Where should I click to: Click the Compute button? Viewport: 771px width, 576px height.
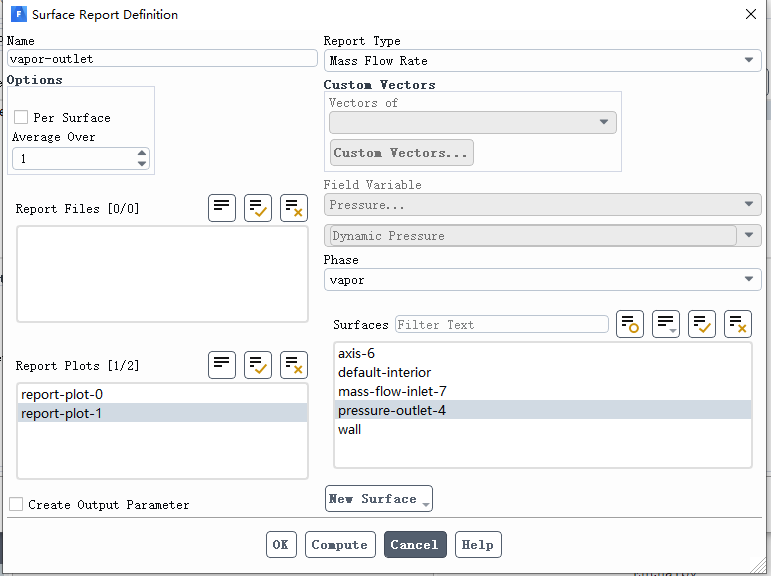pyautogui.click(x=340, y=545)
